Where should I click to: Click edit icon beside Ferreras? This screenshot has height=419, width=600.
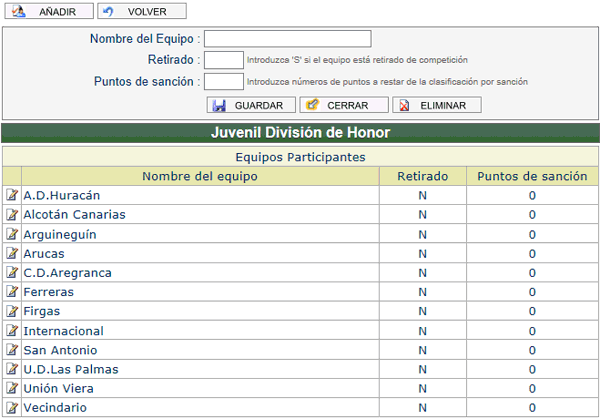12,292
